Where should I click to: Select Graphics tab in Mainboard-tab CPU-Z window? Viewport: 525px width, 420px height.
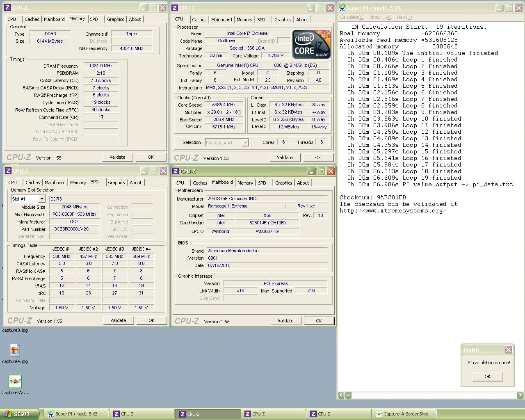[x=284, y=183]
